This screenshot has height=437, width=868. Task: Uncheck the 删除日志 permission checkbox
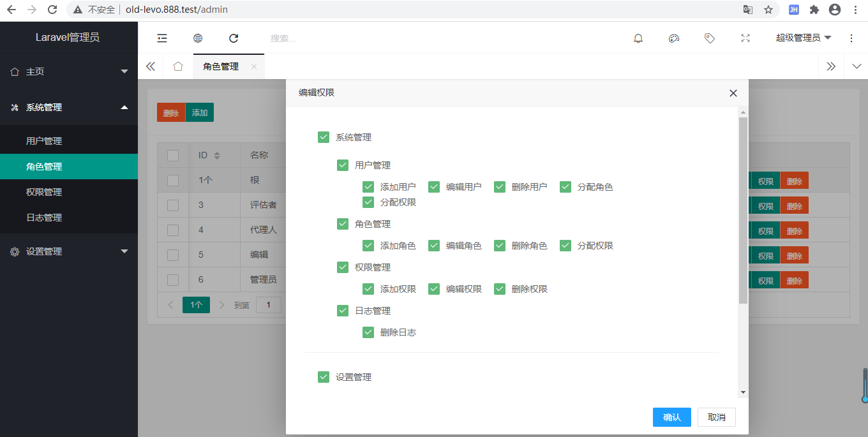[368, 332]
